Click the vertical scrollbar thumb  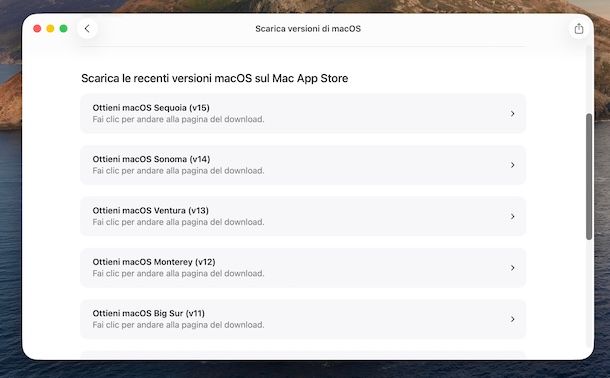coord(589,177)
